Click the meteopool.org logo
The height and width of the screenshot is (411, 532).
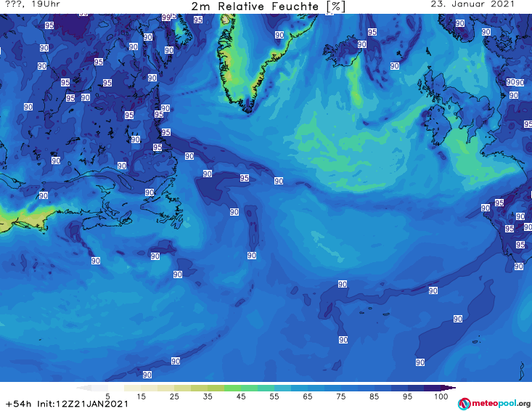(x=494, y=404)
